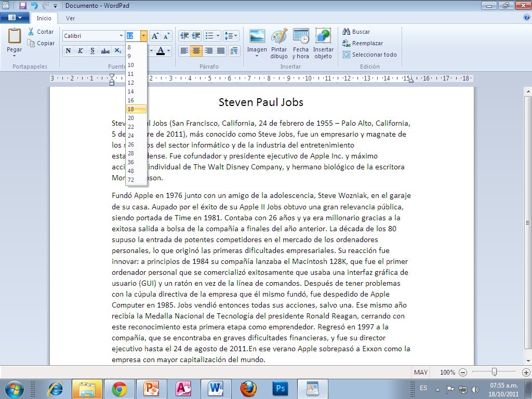Save document using quick access toolbar
Image resolution: width=532 pixels, height=399 pixels.
click(x=23, y=5)
